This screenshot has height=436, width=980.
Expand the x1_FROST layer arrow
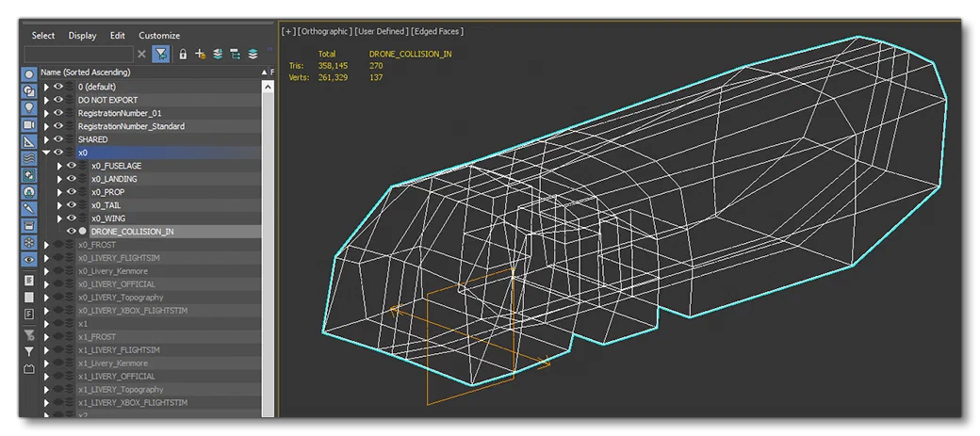pos(46,337)
